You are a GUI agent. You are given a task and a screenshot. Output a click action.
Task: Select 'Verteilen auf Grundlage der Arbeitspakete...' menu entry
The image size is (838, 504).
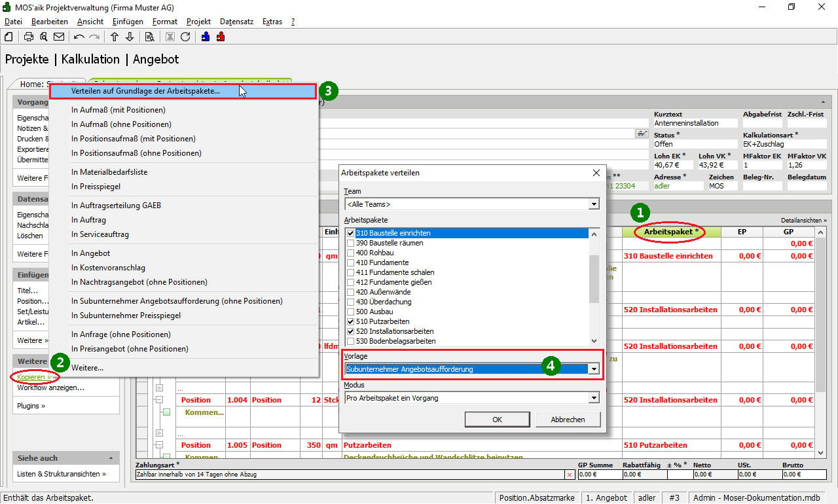(145, 92)
